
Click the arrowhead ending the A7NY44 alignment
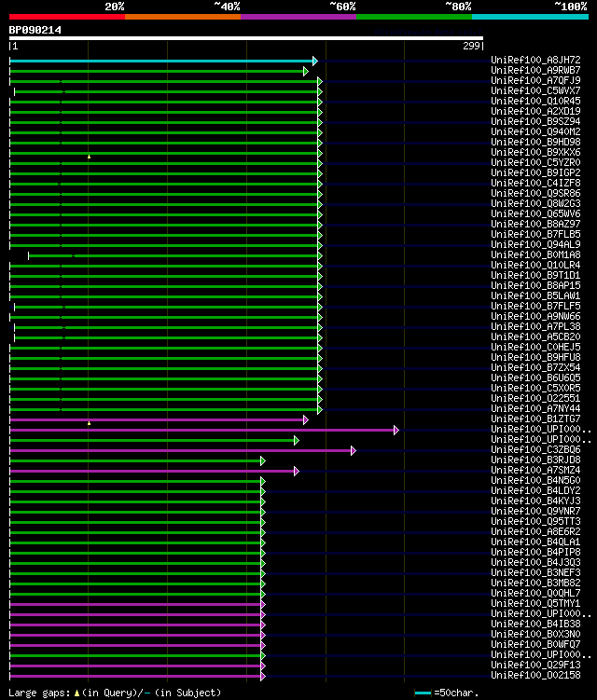(320, 409)
